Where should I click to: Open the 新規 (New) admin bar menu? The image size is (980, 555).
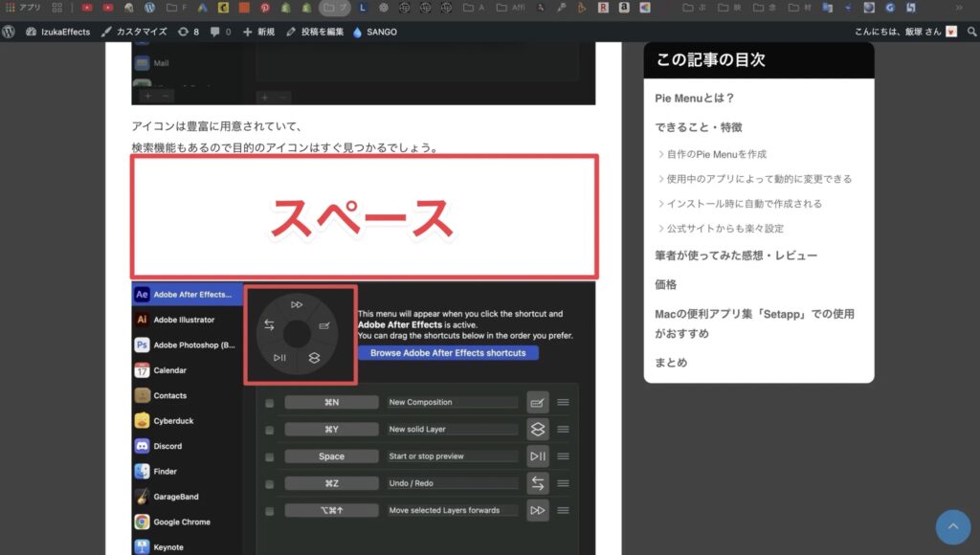pos(258,32)
